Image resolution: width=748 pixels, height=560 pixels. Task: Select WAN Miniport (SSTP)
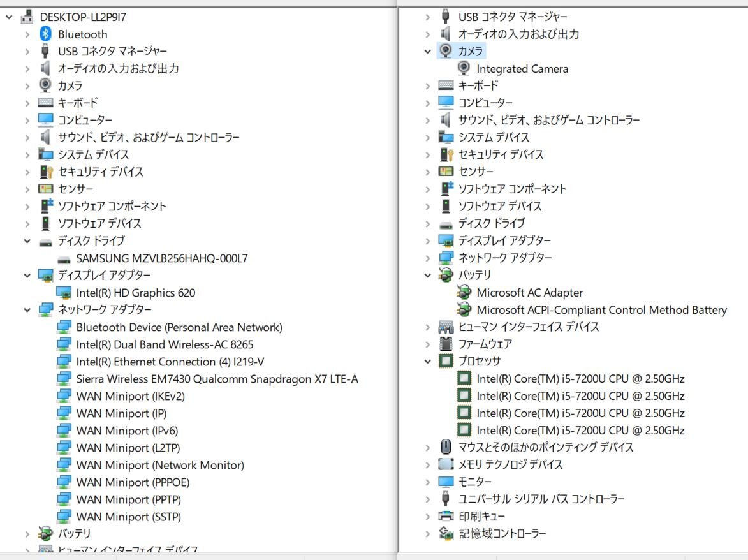coord(128,516)
